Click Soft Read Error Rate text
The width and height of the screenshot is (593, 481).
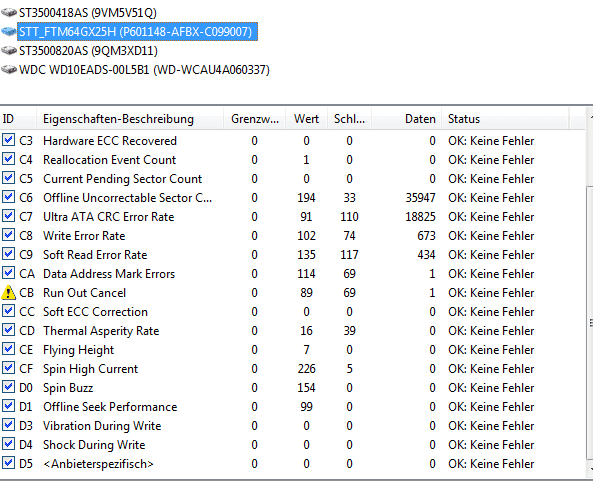point(95,254)
